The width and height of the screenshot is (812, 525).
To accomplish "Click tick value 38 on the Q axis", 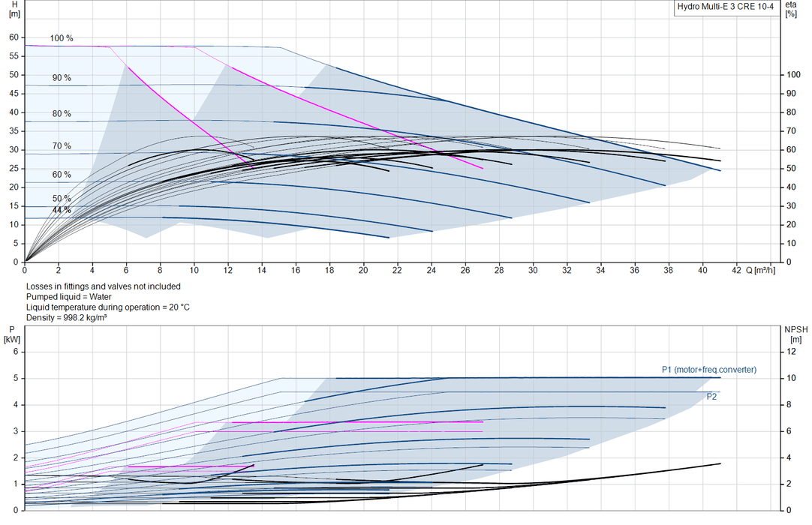I will 668,270.
